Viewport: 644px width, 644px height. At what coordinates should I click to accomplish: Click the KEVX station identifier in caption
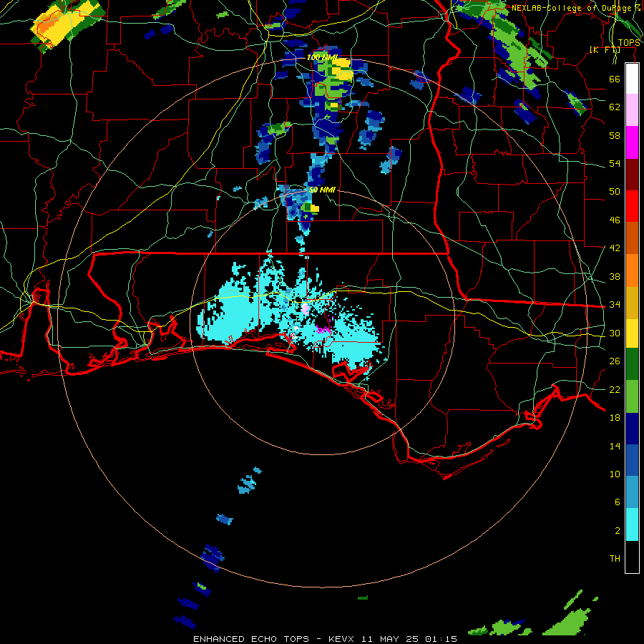pos(343,639)
